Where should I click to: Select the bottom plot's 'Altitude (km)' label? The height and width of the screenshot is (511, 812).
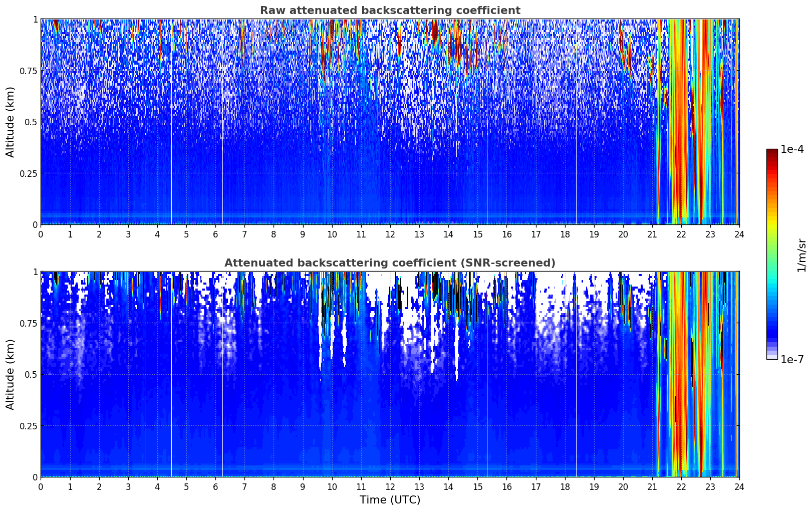[x=11, y=374]
